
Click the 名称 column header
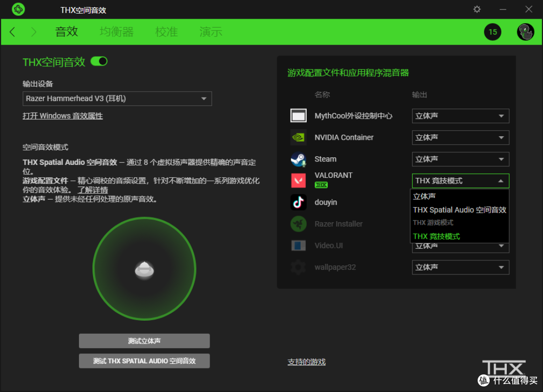pos(322,94)
